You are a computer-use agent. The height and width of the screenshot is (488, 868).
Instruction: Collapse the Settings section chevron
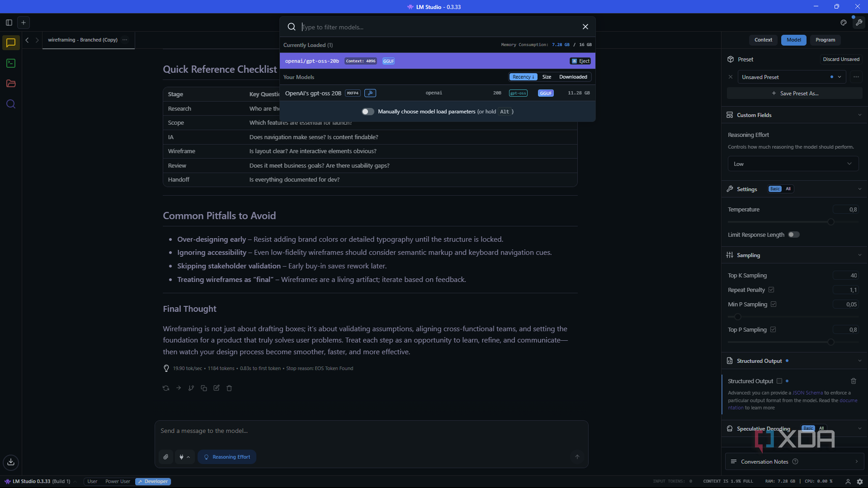coord(860,189)
